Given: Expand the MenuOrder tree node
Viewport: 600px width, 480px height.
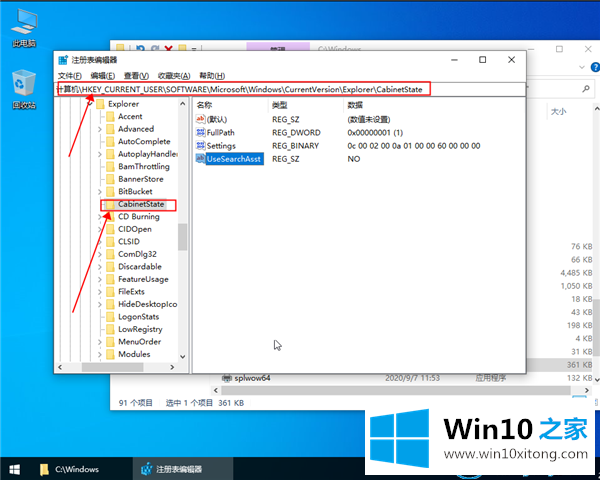Looking at the screenshot, I should point(100,342).
